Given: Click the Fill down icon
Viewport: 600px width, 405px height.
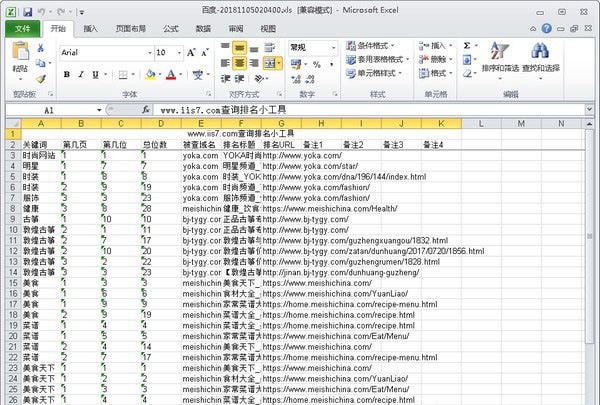Looking at the screenshot, I should 467,60.
